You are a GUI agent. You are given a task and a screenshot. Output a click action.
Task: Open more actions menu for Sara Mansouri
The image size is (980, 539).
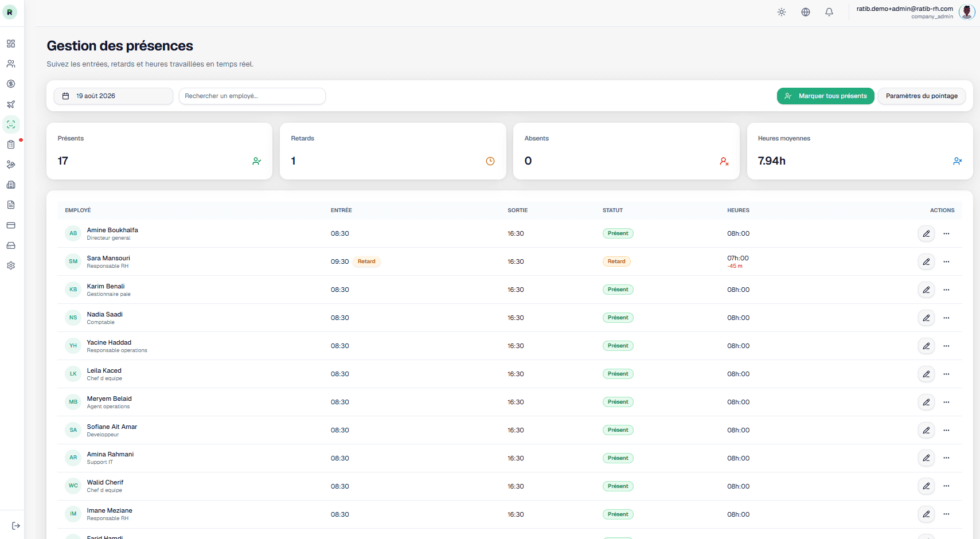[946, 261]
